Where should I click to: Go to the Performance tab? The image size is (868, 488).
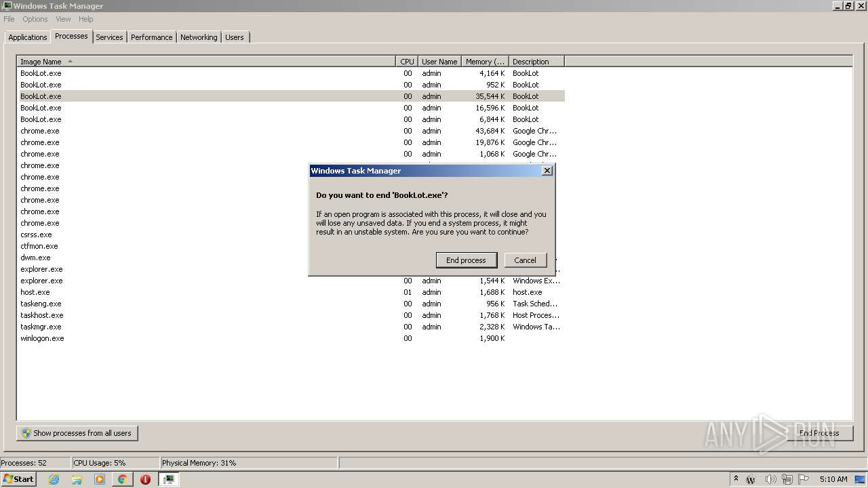151,37
